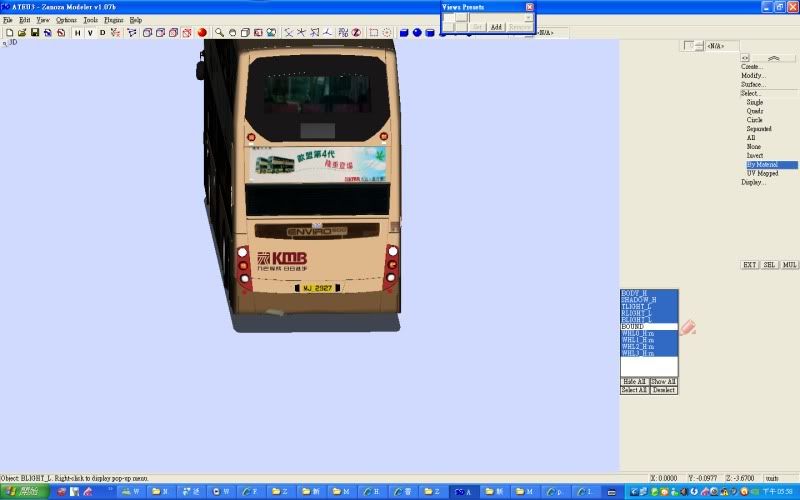
Task: Click the settings icon beside Z icon
Action: click(343, 33)
